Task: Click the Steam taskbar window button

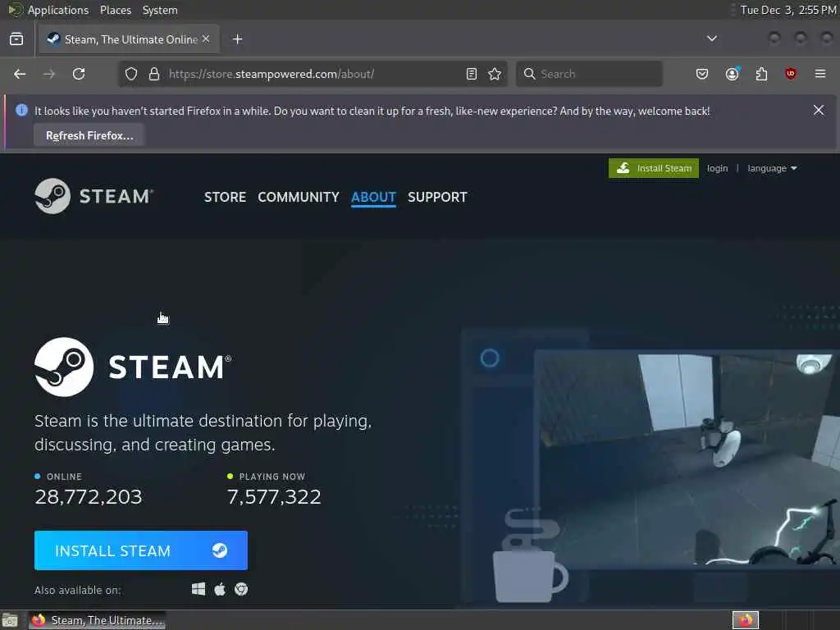Action: point(97,620)
